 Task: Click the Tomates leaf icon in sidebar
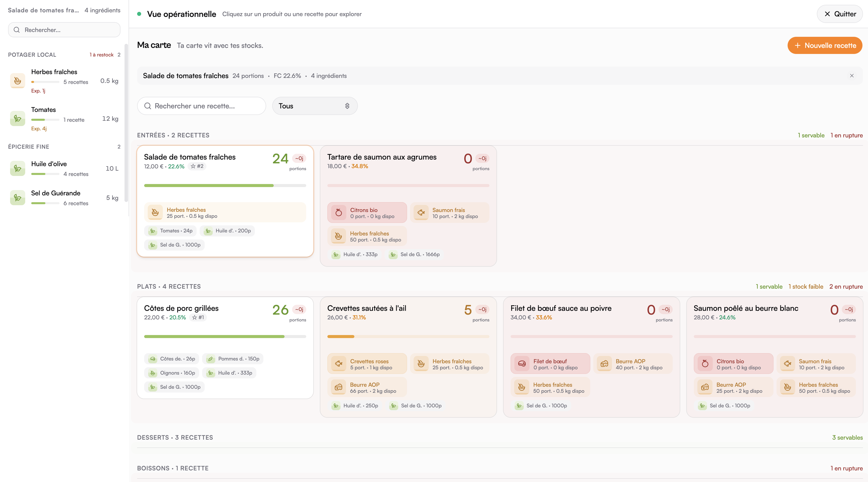pos(18,119)
